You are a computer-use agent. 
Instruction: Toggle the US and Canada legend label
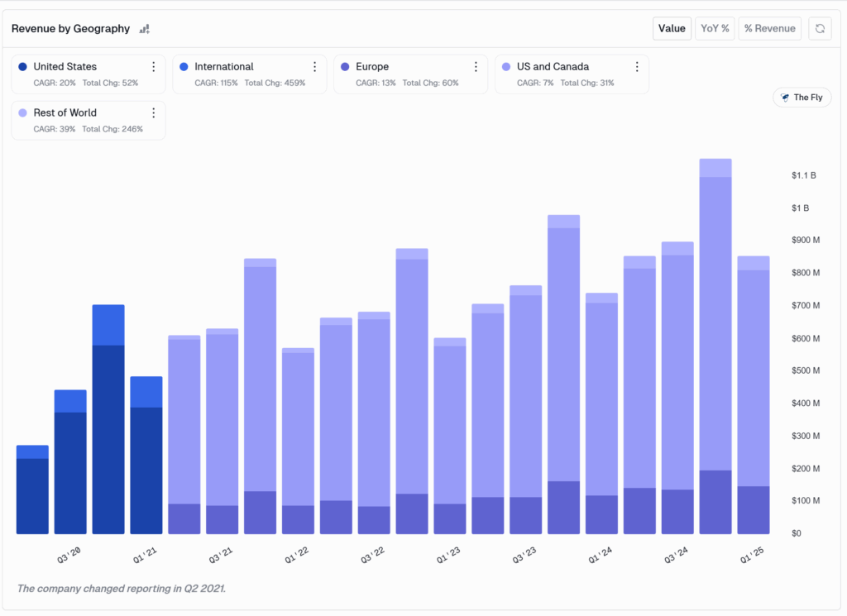click(x=553, y=67)
